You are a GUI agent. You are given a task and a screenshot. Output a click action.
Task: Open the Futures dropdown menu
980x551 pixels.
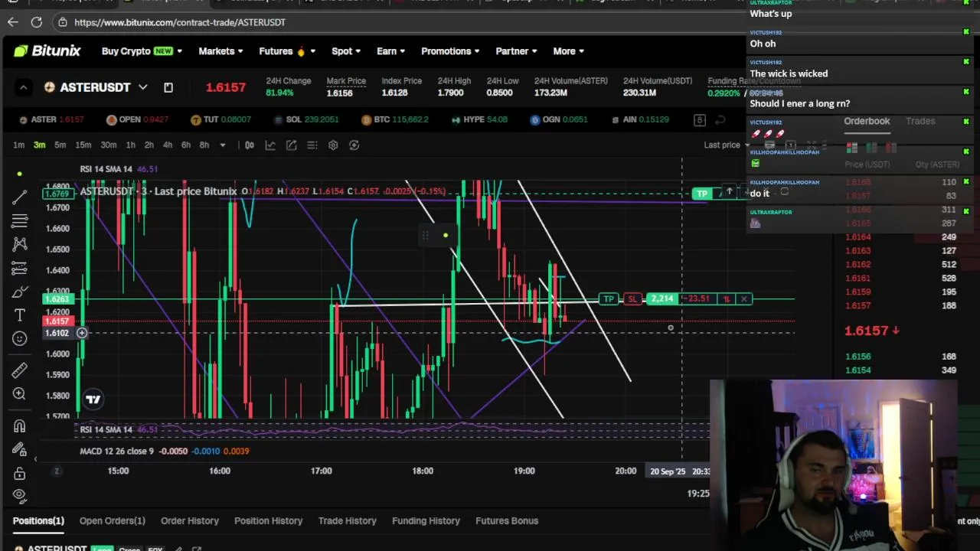pyautogui.click(x=287, y=51)
